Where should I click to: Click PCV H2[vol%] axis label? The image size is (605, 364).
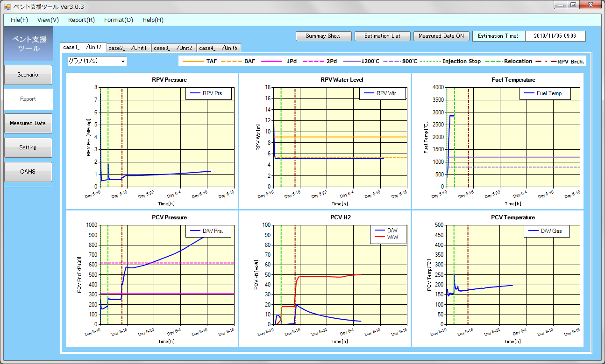256,275
